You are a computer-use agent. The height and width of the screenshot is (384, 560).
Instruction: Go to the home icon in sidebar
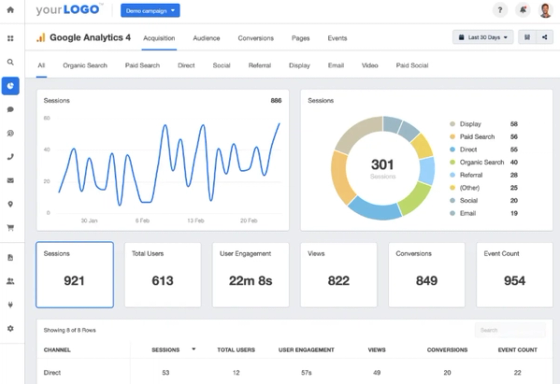pyautogui.click(x=10, y=10)
